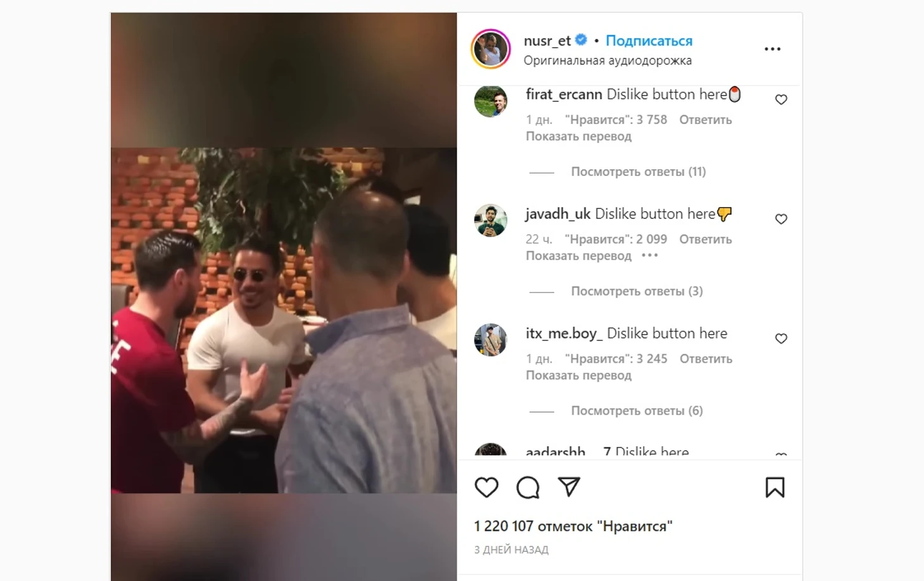Open firat_ercann's avatar
The image size is (924, 581).
point(490,101)
